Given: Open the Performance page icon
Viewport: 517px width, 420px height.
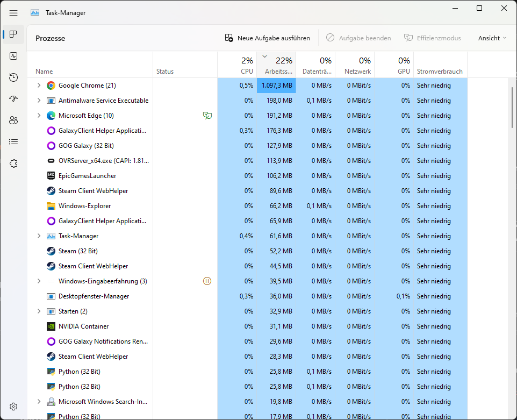Looking at the screenshot, I should pos(13,56).
